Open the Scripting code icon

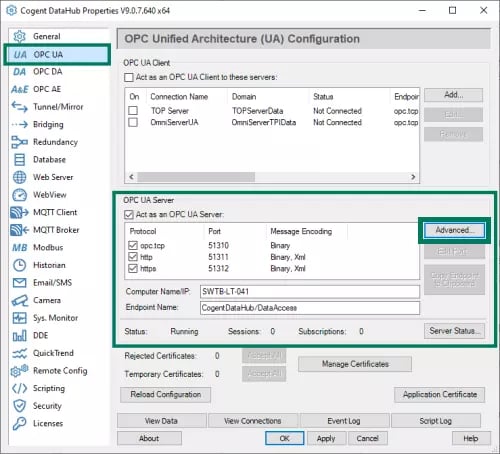19,388
